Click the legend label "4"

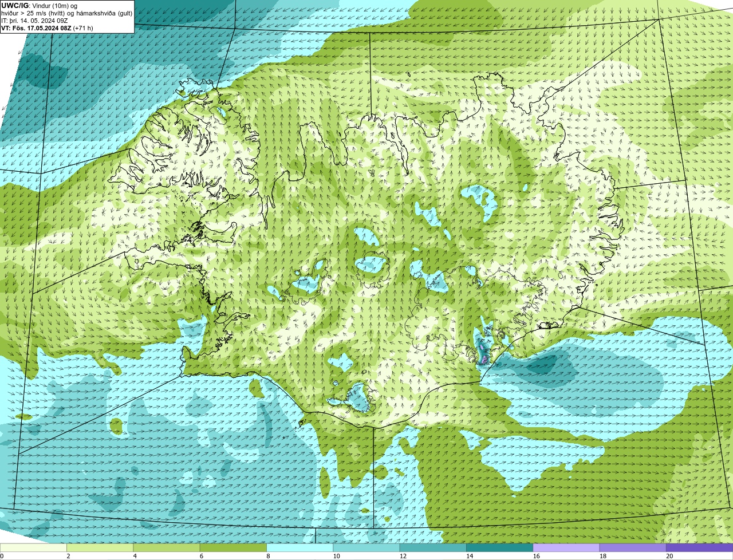coord(135,556)
